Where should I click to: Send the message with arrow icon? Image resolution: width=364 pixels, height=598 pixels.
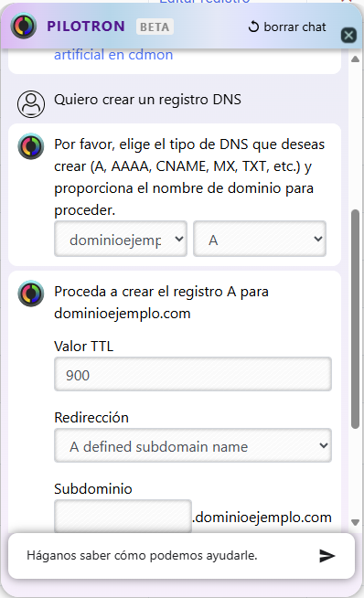click(x=327, y=556)
